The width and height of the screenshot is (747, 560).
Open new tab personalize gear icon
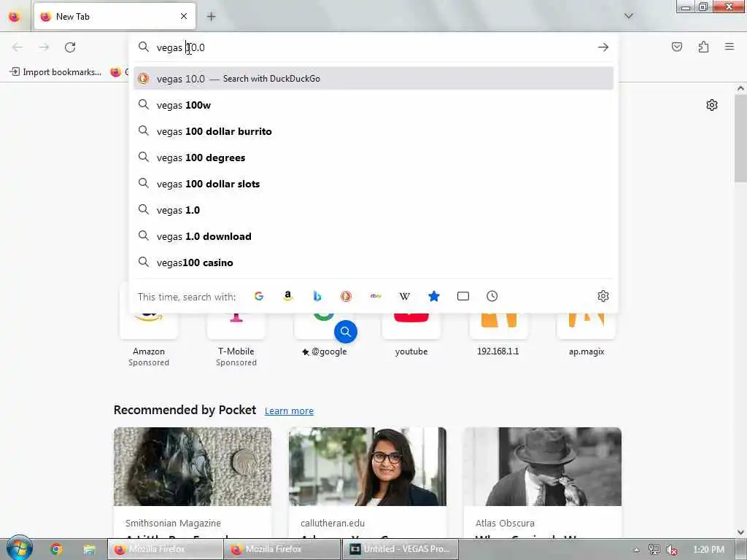coord(712,105)
